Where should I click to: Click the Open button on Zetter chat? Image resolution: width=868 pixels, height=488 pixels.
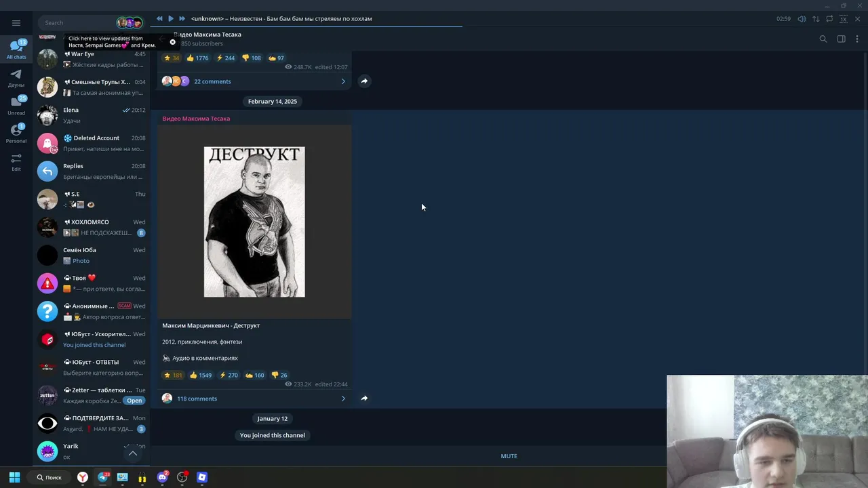point(134,401)
